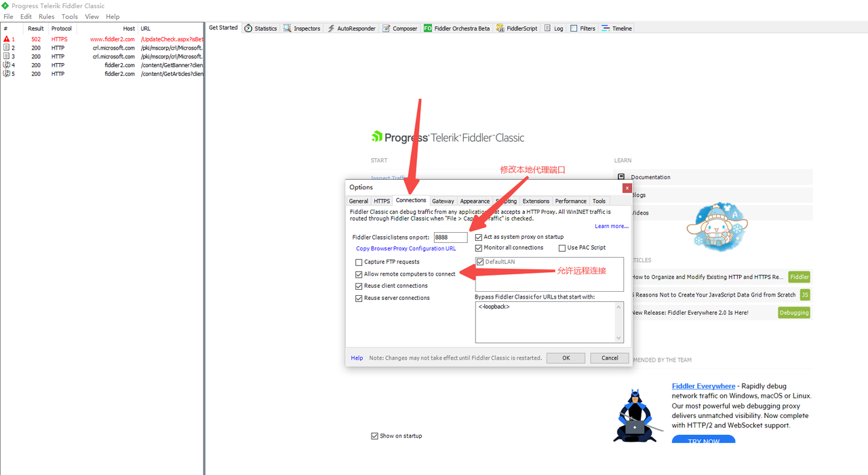Click the green JS article tag
The width and height of the screenshot is (868, 475).
pos(805,294)
